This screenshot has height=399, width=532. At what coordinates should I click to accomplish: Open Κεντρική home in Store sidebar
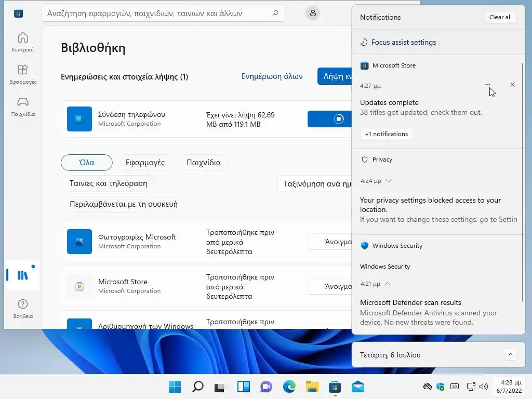point(23,42)
